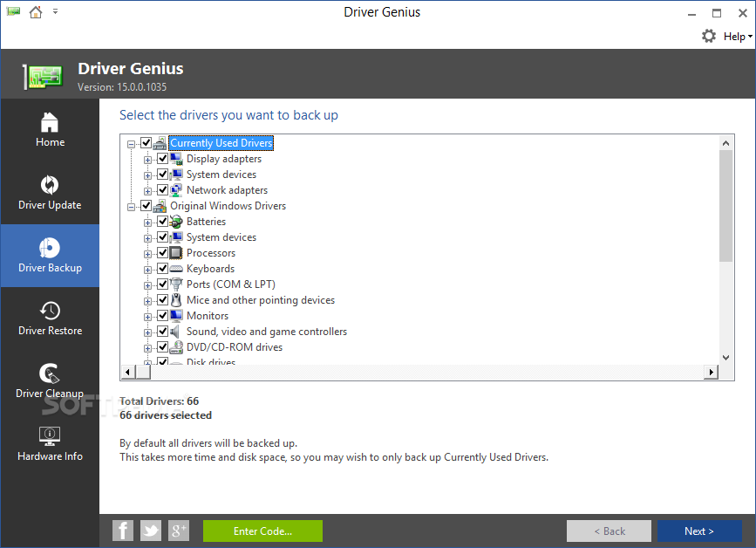Click the Network adapters device icon
The image size is (756, 548).
[176, 190]
